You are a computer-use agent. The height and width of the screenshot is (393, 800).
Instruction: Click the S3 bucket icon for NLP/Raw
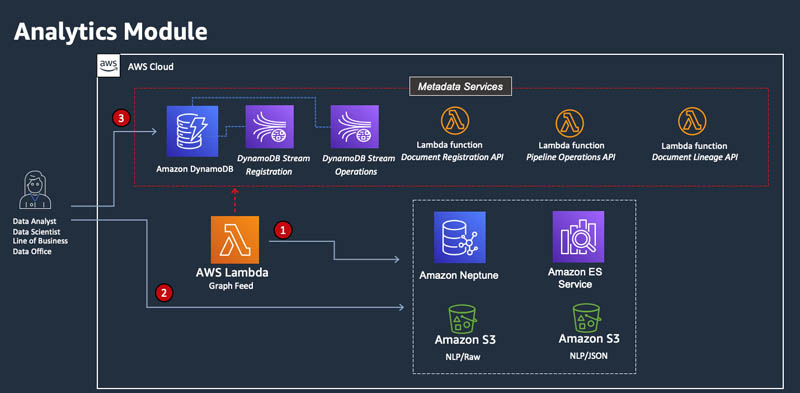[x=463, y=319]
